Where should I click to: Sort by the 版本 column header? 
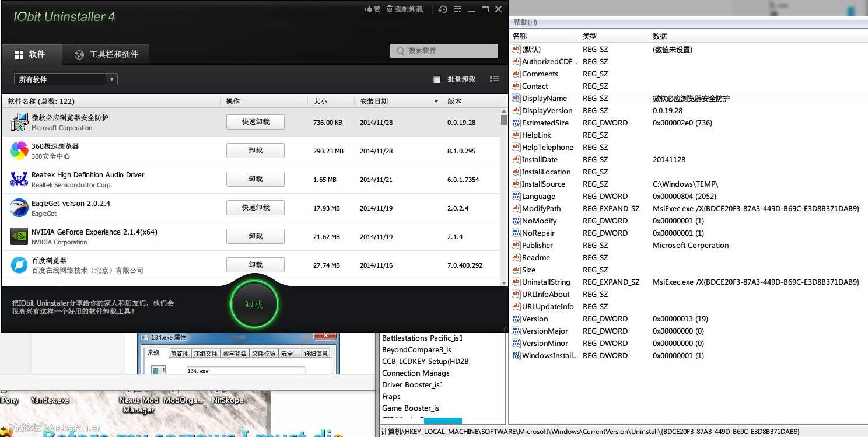point(471,102)
